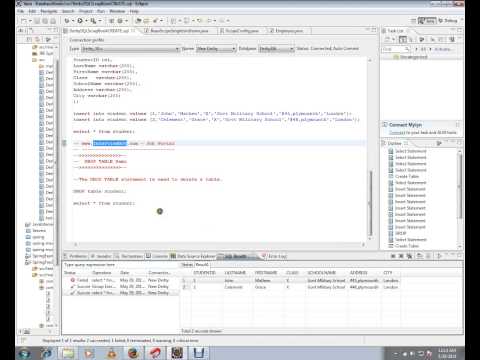Viewport: 480px width, 360px height.
Task: Open the Edit menu
Action: [x=32, y=11]
